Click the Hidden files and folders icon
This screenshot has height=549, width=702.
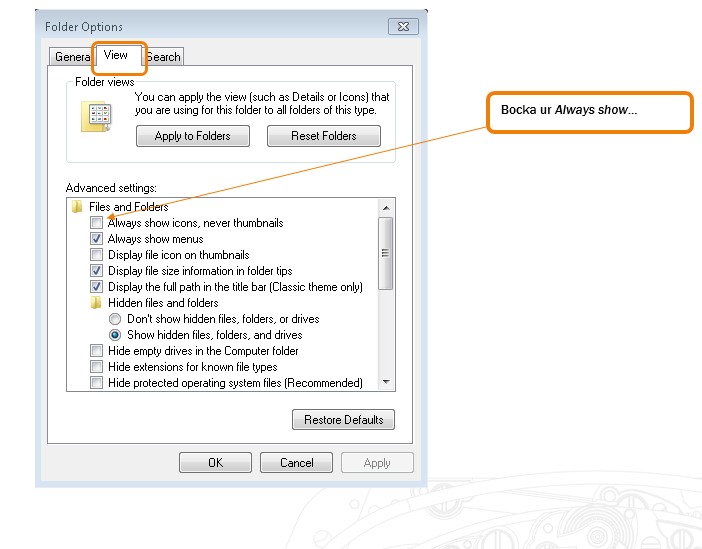coord(97,303)
